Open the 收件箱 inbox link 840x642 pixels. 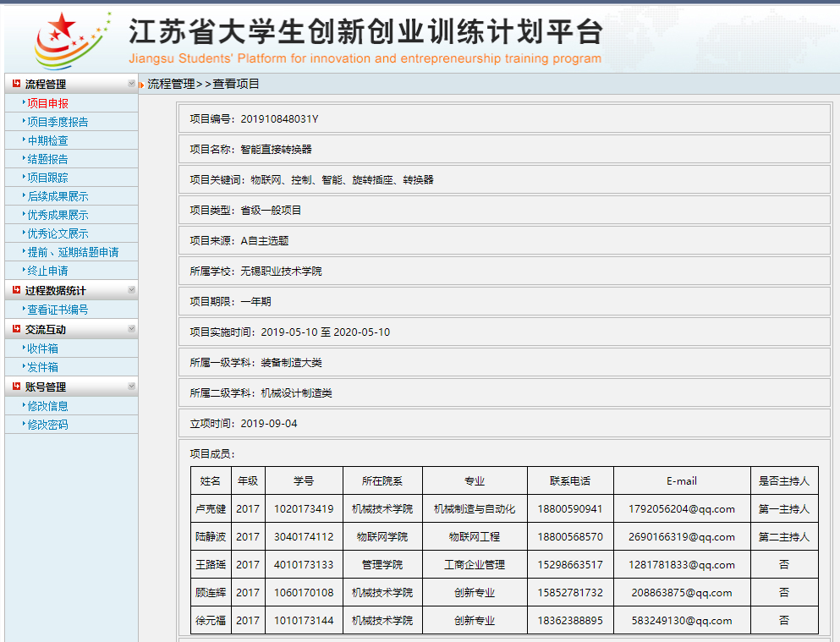42,348
